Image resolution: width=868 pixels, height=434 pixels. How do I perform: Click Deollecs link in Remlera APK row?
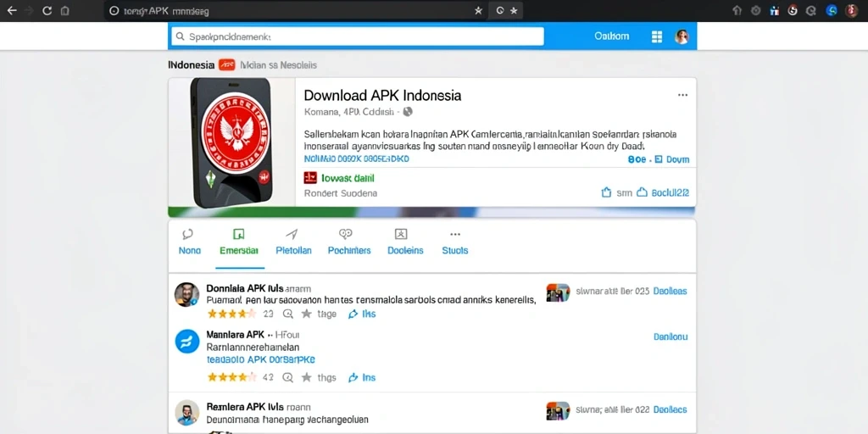point(670,409)
